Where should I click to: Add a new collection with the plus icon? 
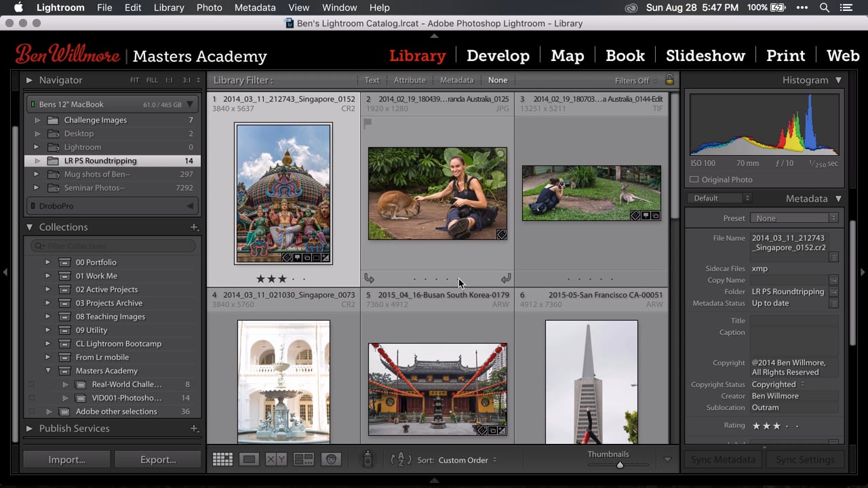pyautogui.click(x=194, y=227)
